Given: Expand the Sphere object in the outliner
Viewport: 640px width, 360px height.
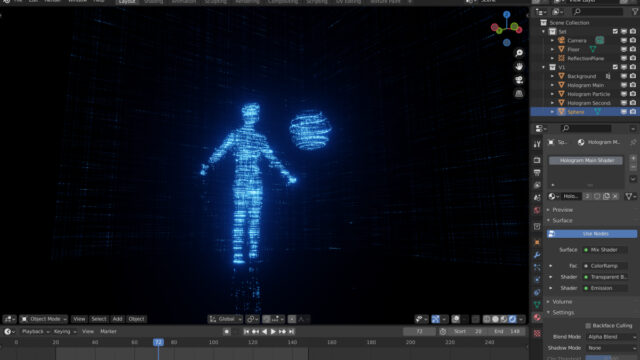Looking at the screenshot, I should tap(553, 112).
